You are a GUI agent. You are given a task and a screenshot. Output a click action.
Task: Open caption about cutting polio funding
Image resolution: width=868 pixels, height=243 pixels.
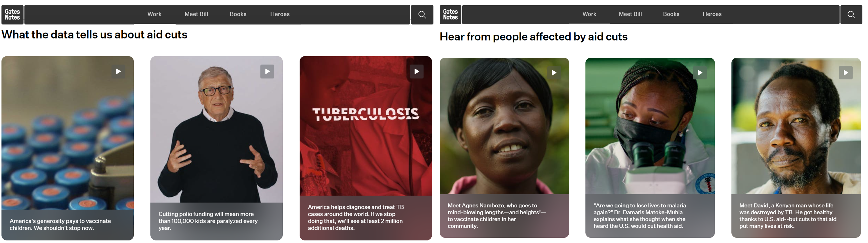pos(208,221)
